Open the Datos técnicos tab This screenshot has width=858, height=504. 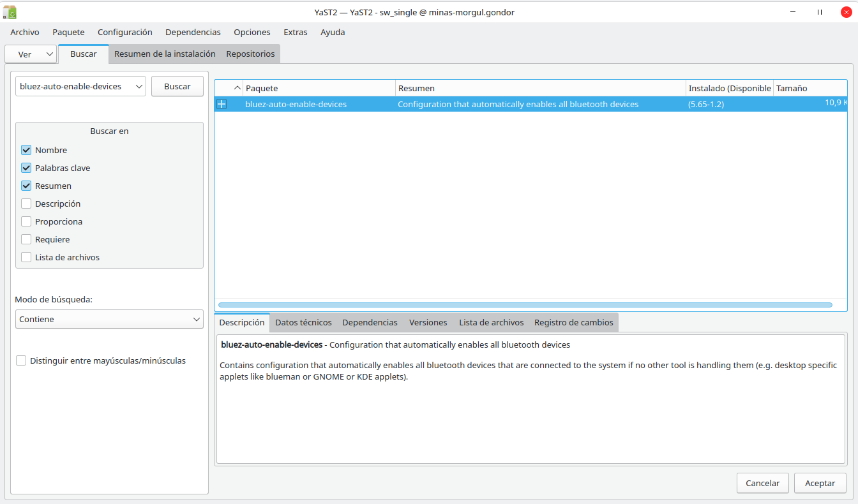303,322
